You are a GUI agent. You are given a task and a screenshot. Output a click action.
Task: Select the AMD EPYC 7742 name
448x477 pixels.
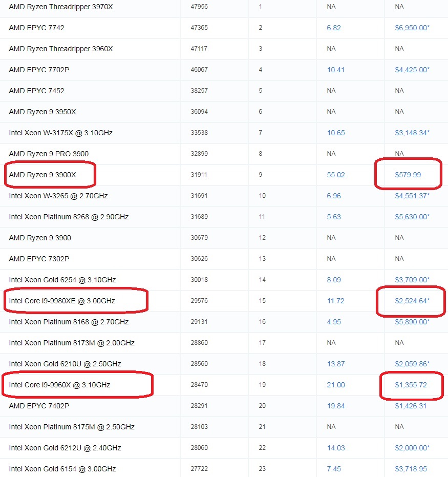[36, 28]
